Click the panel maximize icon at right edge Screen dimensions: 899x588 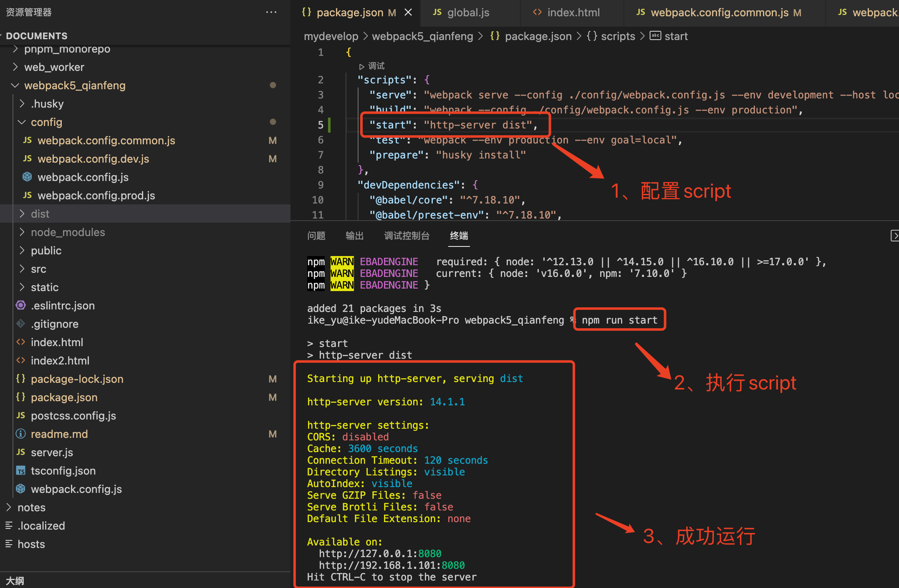click(894, 236)
